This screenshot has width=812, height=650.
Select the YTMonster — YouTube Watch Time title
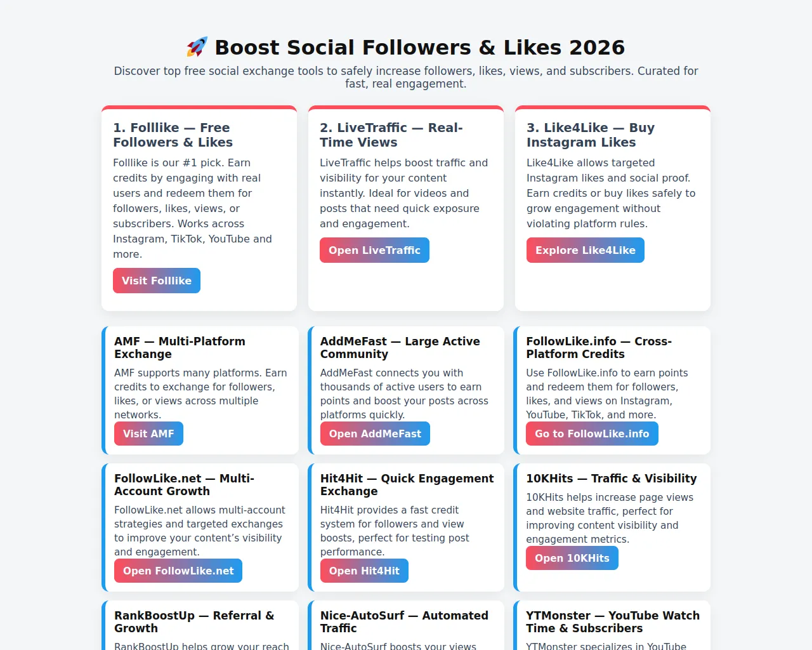(612, 621)
